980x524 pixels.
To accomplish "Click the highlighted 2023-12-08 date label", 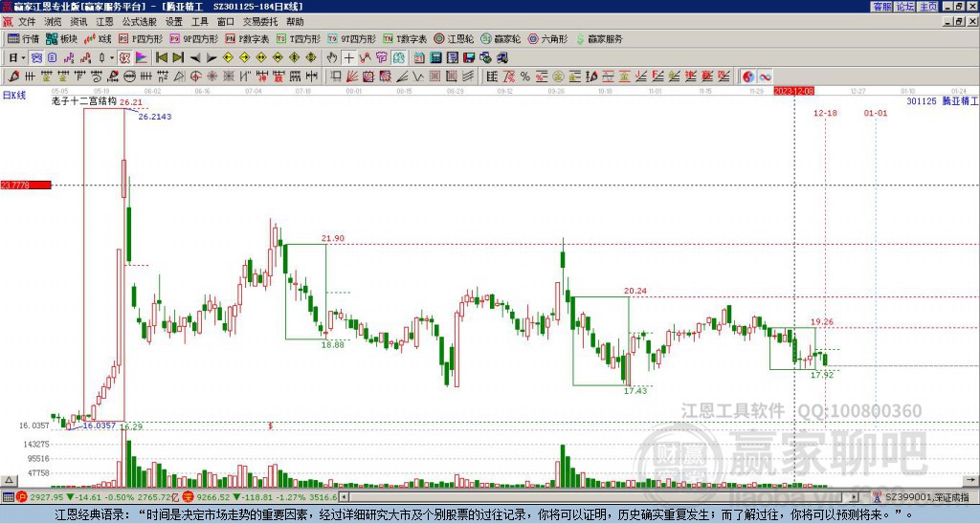I will point(794,91).
